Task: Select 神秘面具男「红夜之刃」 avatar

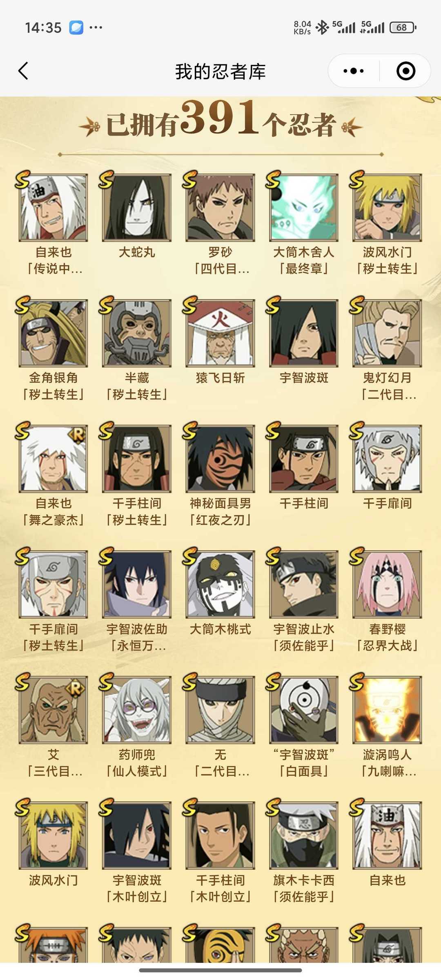Action: point(220,459)
